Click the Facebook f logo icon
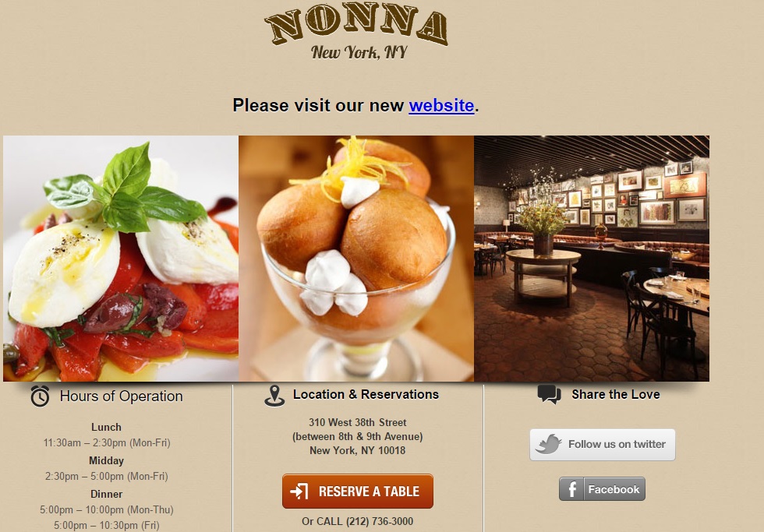This screenshot has height=532, width=764. point(571,488)
